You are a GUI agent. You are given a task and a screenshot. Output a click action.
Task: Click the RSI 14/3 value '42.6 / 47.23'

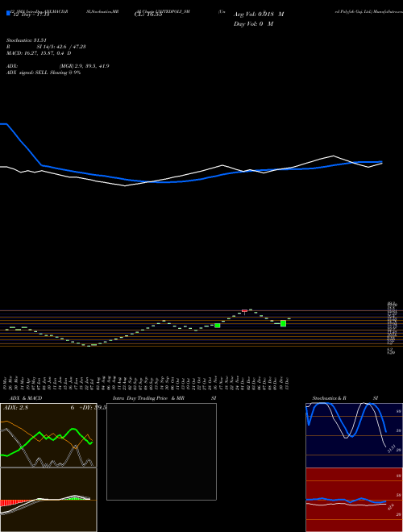69,47
